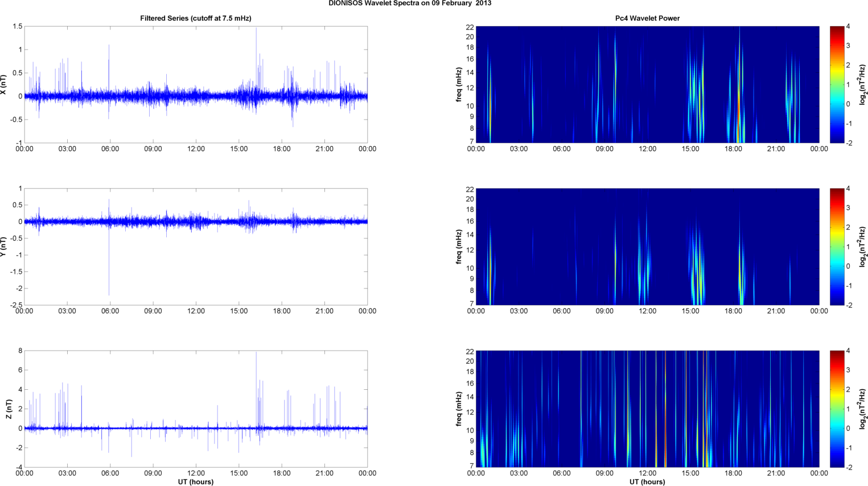Select the Z (nT) y-axis label

(x=8, y=409)
